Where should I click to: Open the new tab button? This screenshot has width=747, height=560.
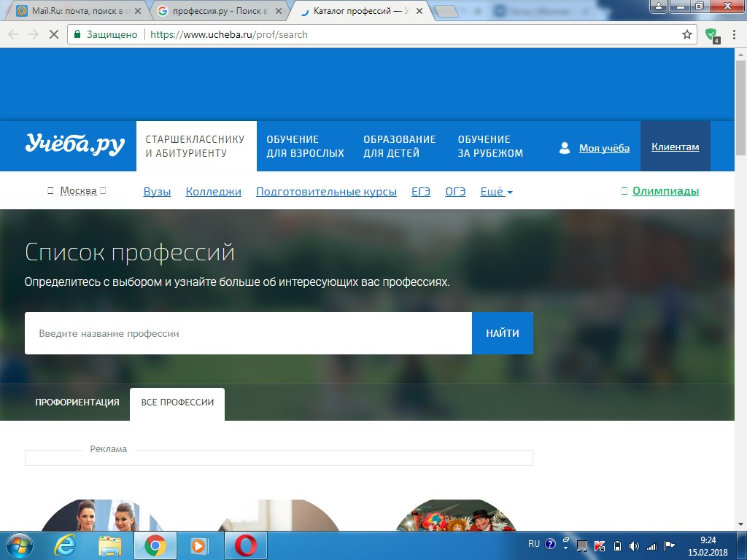click(x=446, y=12)
